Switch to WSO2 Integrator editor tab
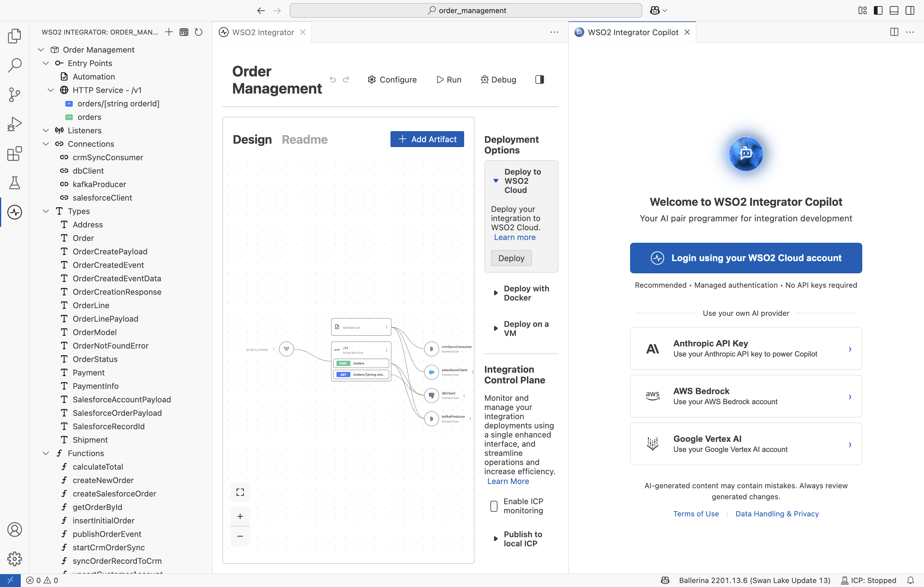 pyautogui.click(x=263, y=32)
